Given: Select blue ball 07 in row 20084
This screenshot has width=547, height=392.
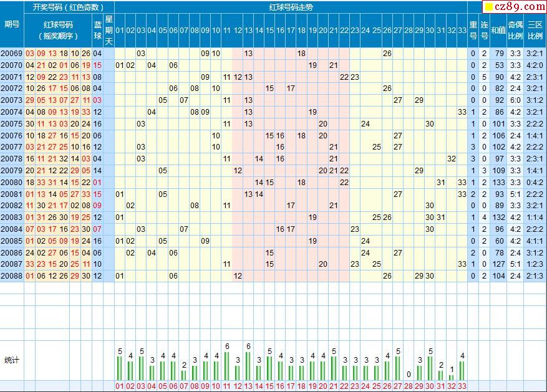Looking at the screenshot, I should click(97, 229).
